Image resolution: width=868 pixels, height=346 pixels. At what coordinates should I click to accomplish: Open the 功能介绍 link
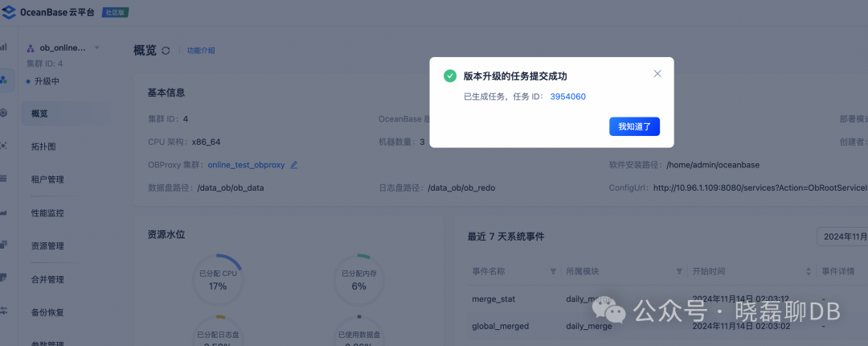click(201, 51)
